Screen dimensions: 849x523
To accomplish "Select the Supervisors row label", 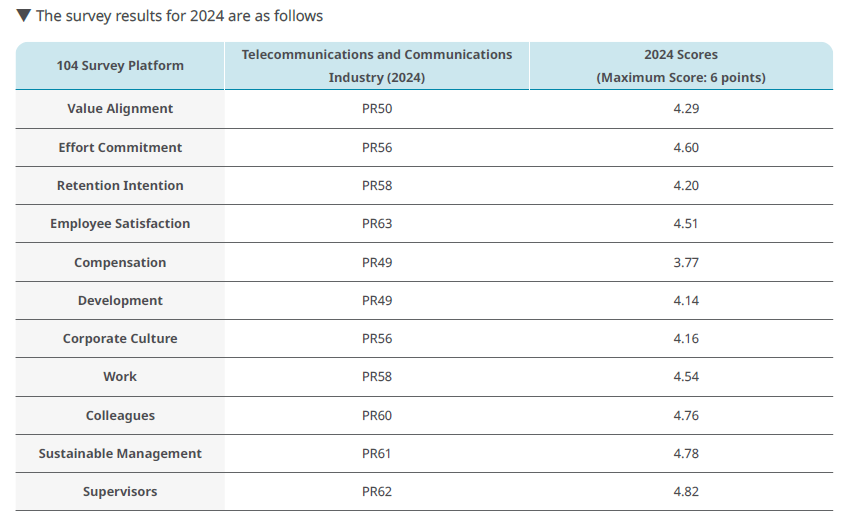I will [120, 492].
